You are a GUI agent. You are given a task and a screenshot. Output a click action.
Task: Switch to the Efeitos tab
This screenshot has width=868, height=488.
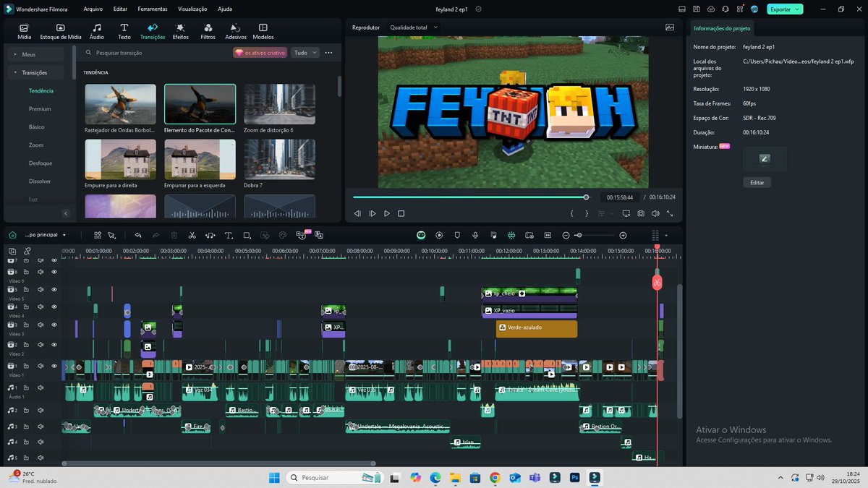[181, 31]
